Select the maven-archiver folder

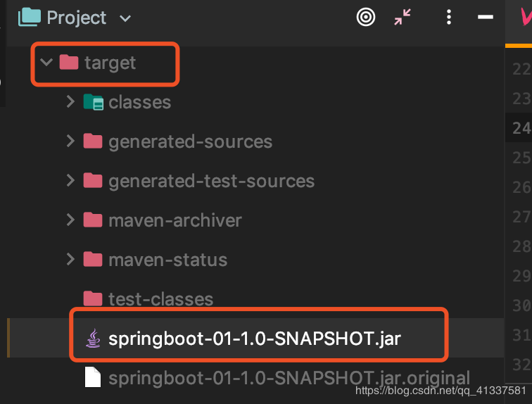(x=175, y=220)
